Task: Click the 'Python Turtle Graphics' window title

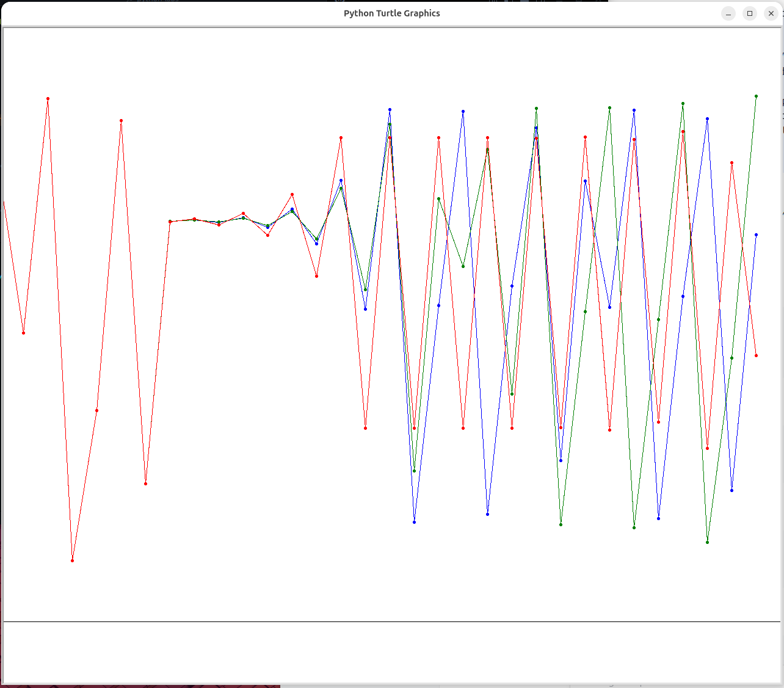Action: click(x=391, y=13)
